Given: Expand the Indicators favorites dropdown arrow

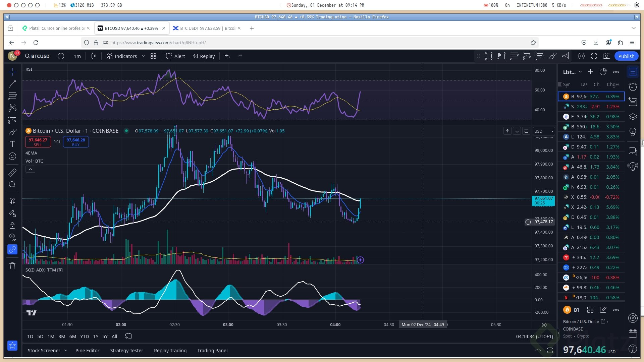Looking at the screenshot, I should [144, 56].
